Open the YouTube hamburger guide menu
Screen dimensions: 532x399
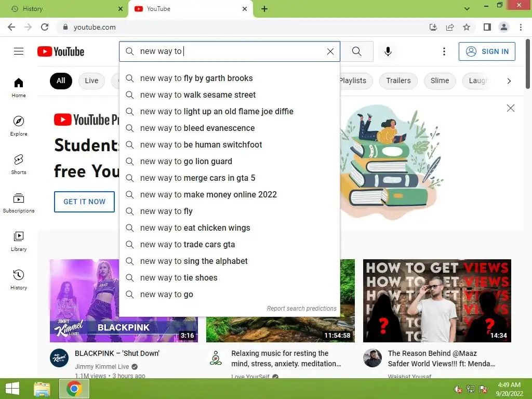tap(19, 51)
